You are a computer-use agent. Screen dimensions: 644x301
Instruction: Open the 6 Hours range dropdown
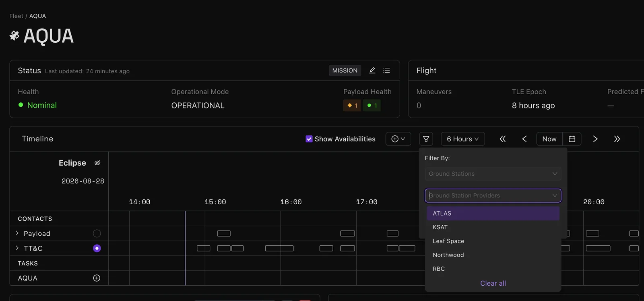tap(463, 139)
